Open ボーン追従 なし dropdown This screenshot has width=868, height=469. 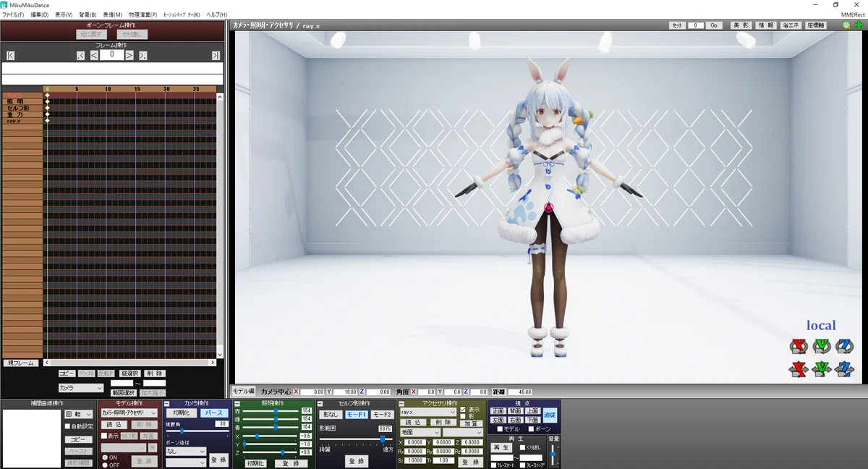[x=186, y=451]
